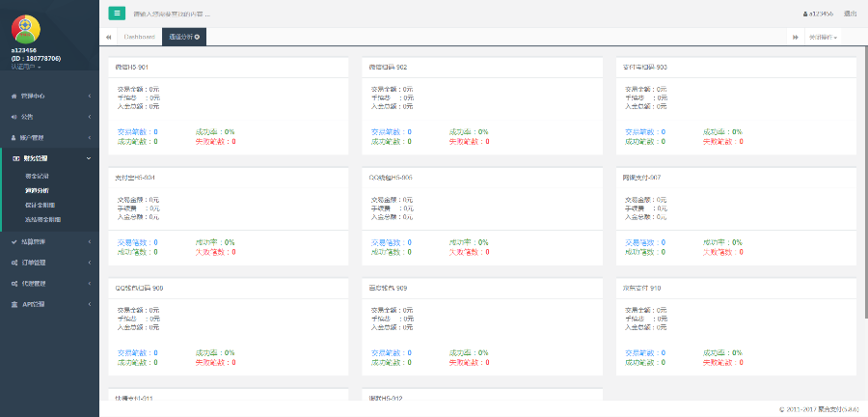Viewport: 868px width, 417px height.
Task: Click the speaker icon beside 公告
Action: point(14,117)
